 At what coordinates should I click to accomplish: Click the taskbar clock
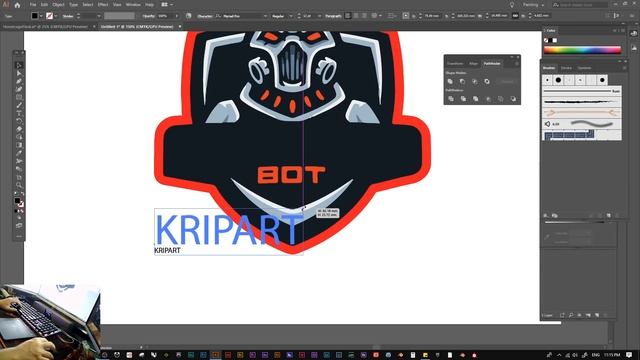613,355
